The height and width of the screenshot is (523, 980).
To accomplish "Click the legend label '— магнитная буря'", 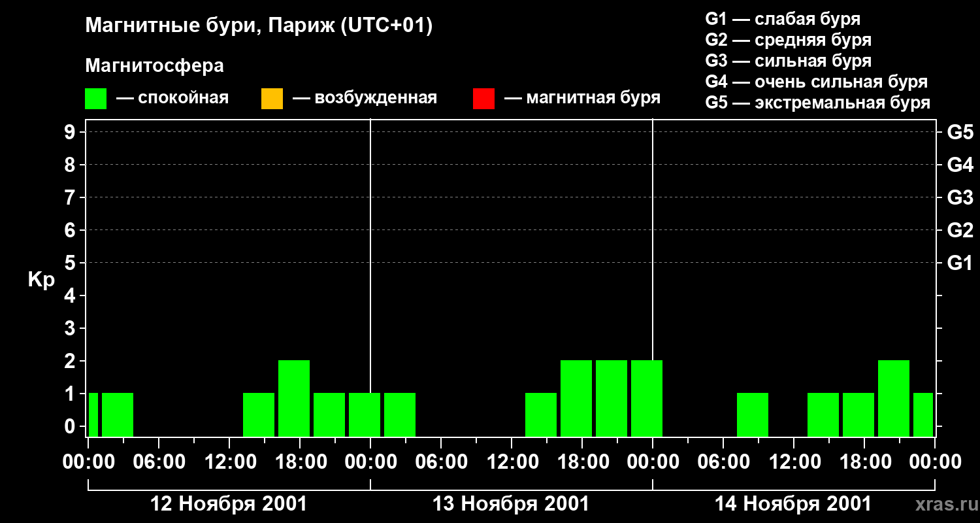I will (583, 99).
